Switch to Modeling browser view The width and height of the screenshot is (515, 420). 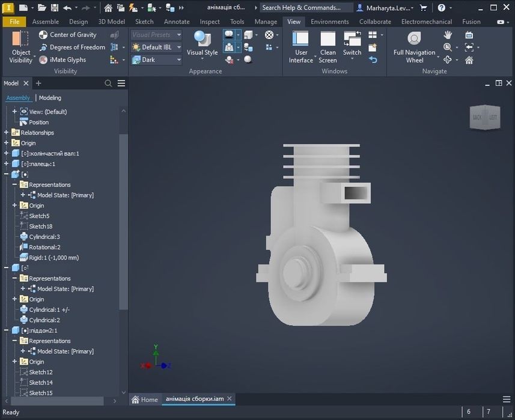[x=50, y=98]
